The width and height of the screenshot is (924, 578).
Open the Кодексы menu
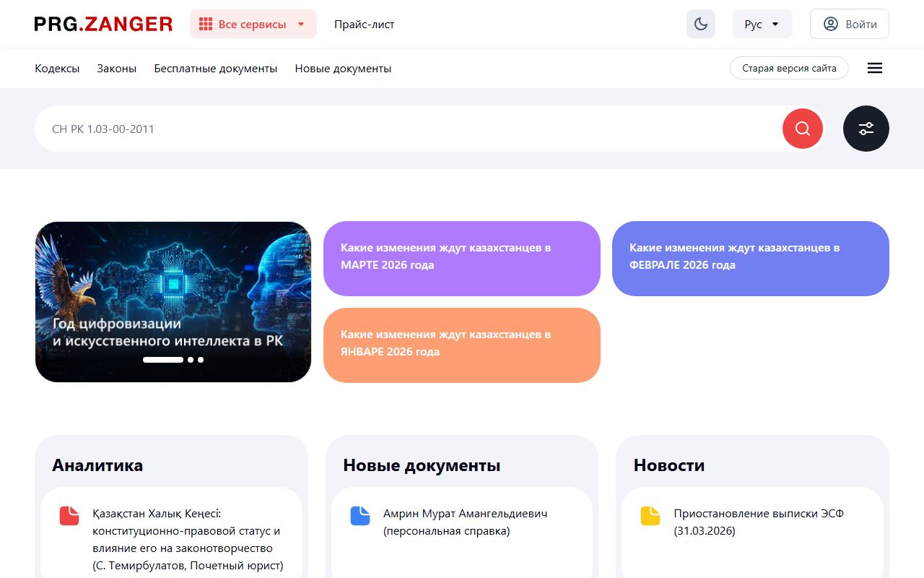click(x=57, y=68)
